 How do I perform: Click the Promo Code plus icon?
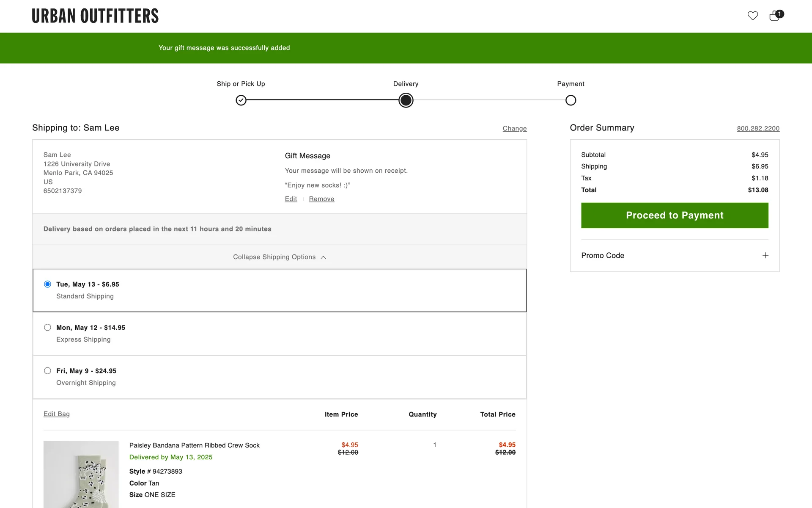(765, 255)
